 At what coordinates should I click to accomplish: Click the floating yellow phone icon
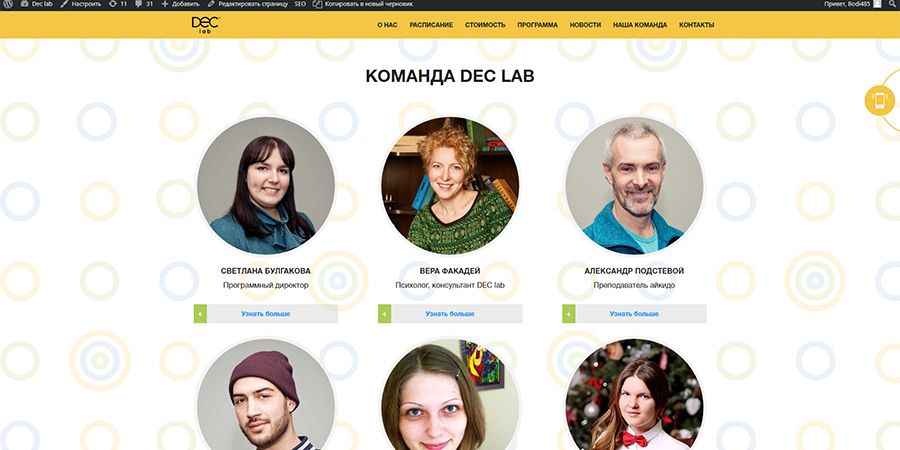click(x=879, y=100)
